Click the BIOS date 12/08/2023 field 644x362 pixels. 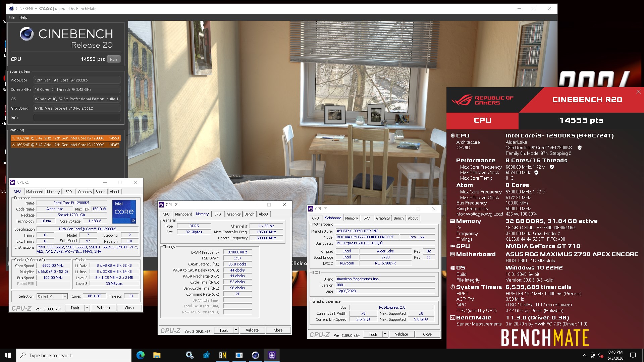[385, 291]
